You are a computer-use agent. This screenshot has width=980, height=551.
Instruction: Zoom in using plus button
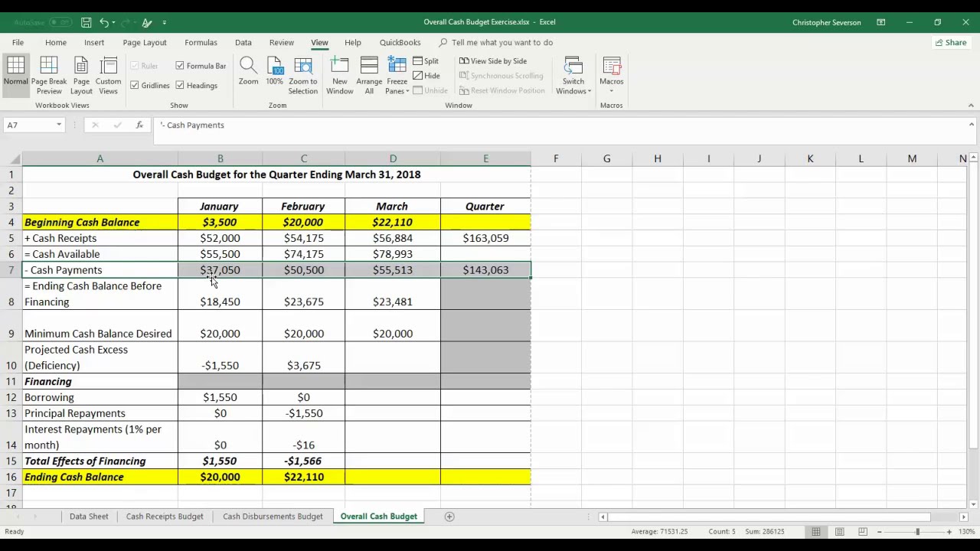point(949,532)
